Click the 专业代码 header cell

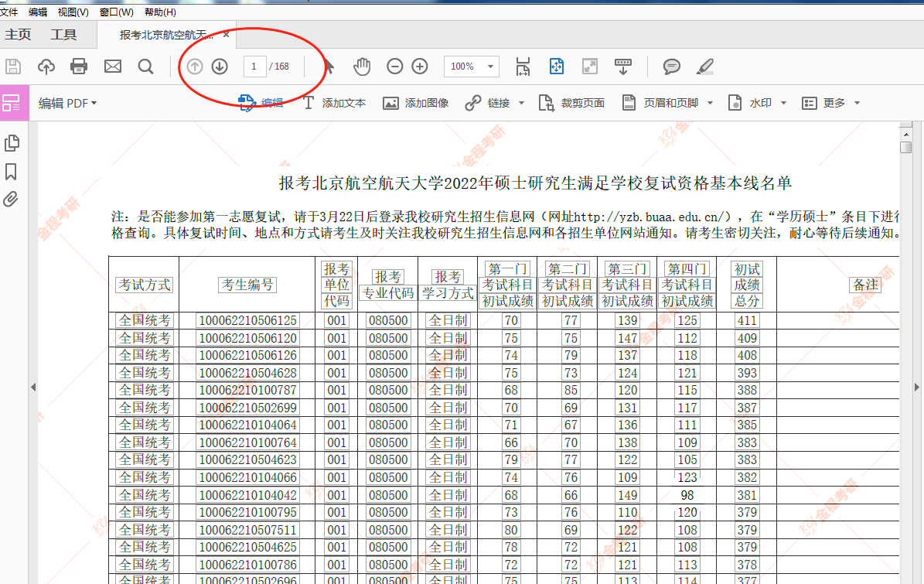(387, 293)
